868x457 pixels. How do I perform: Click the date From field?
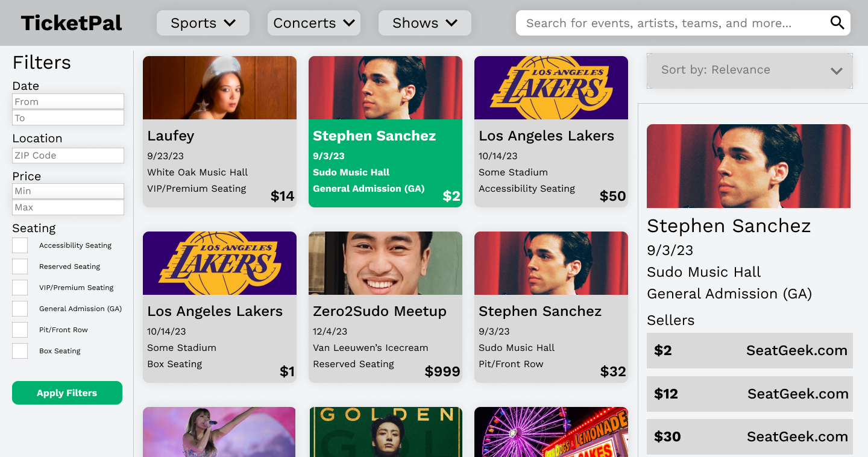(x=68, y=102)
